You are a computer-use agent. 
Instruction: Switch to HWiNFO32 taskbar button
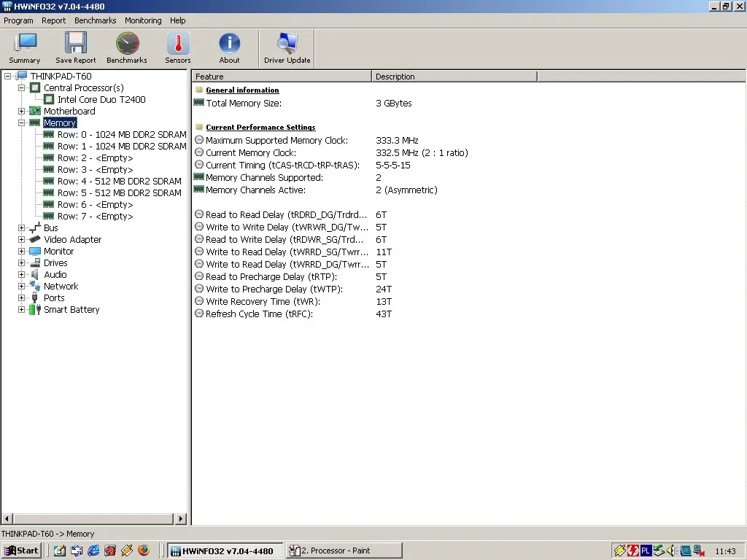click(x=225, y=551)
